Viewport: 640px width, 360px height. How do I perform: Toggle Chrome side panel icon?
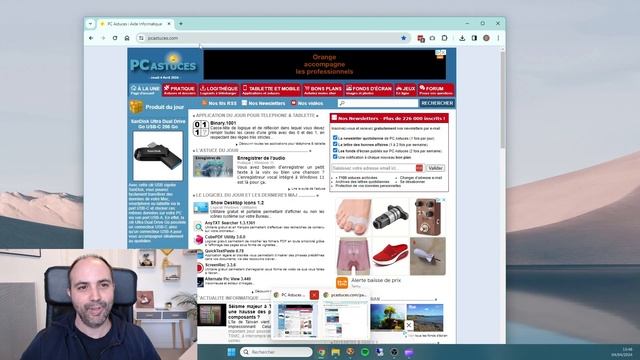pyautogui.click(x=474, y=38)
